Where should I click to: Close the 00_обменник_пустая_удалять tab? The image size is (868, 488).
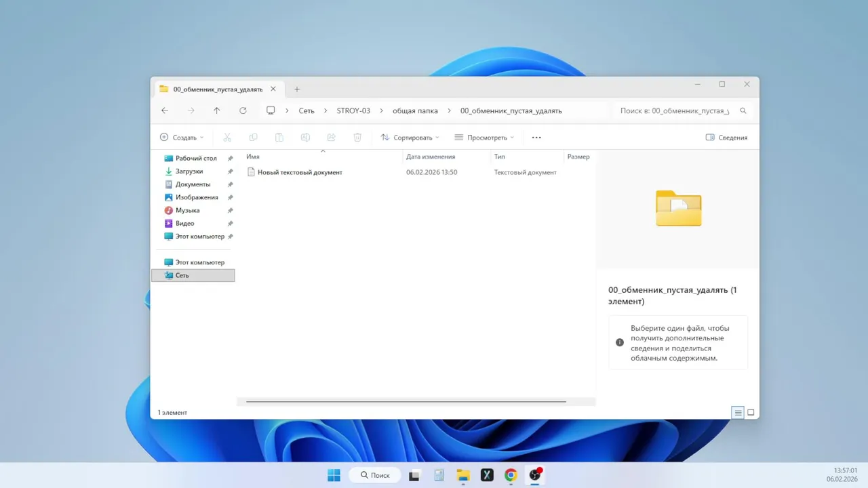click(273, 89)
